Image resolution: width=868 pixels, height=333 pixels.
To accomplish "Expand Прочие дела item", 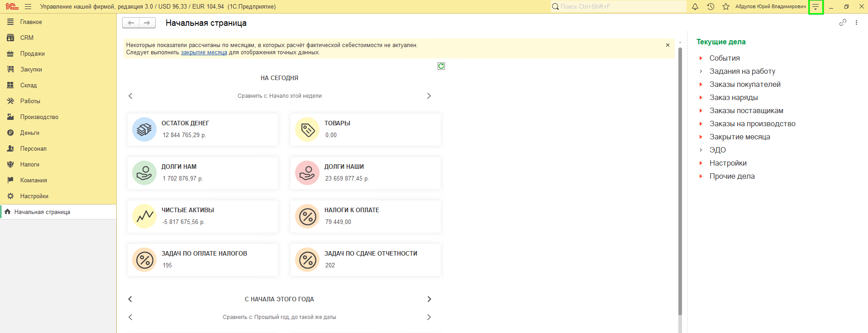I will coord(701,176).
